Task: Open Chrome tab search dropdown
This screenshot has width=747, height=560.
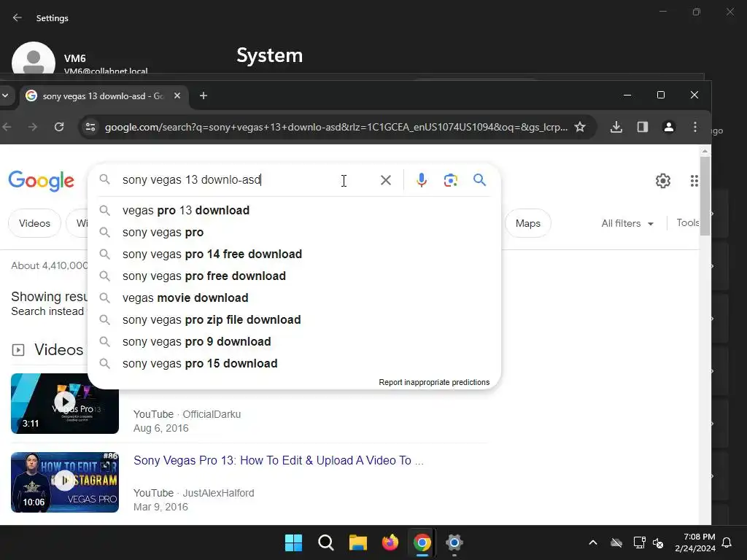Action: point(5,96)
